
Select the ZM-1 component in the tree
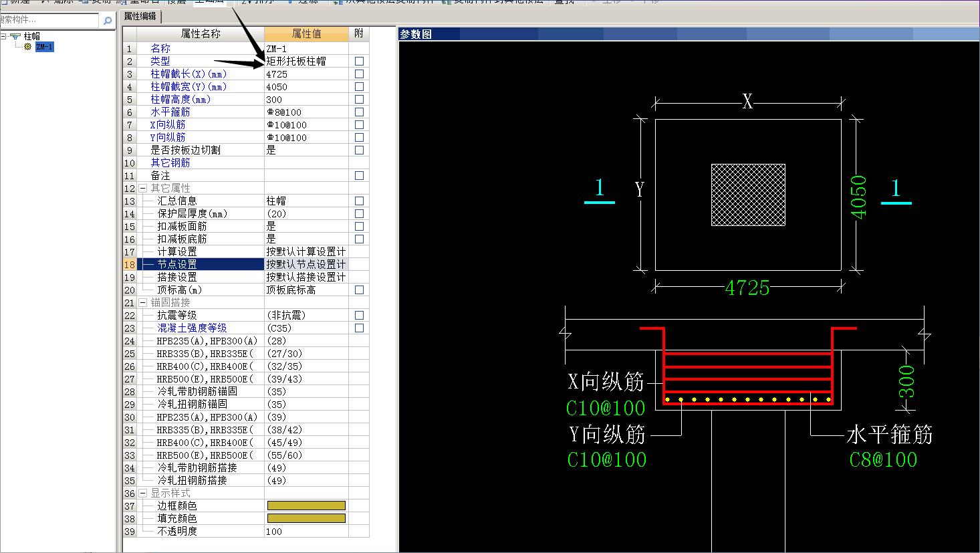(44, 47)
